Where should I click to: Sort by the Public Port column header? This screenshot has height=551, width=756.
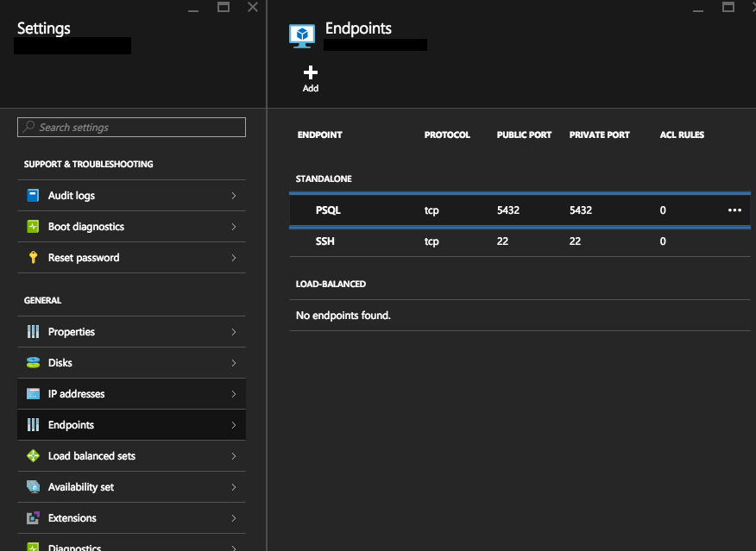pos(524,135)
